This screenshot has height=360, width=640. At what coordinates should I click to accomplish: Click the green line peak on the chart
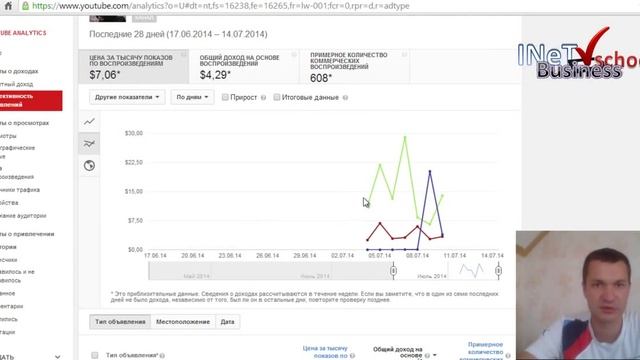tap(405, 137)
